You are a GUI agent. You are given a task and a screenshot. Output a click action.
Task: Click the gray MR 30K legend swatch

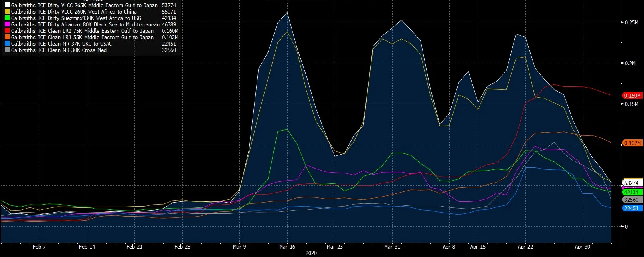7,50
